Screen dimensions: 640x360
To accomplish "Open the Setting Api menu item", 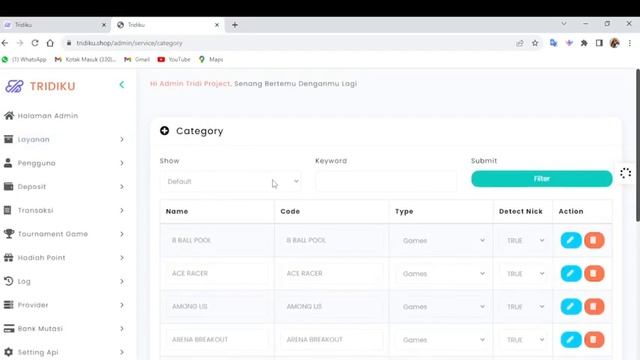I will (65, 352).
